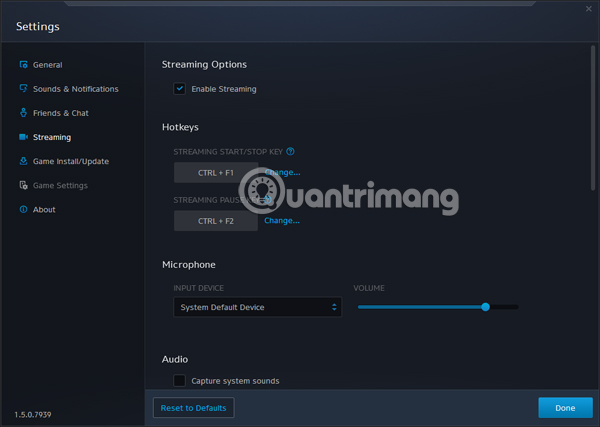Click the microphone volume slider handle
Screen dimensions: 600x427
(x=485, y=307)
